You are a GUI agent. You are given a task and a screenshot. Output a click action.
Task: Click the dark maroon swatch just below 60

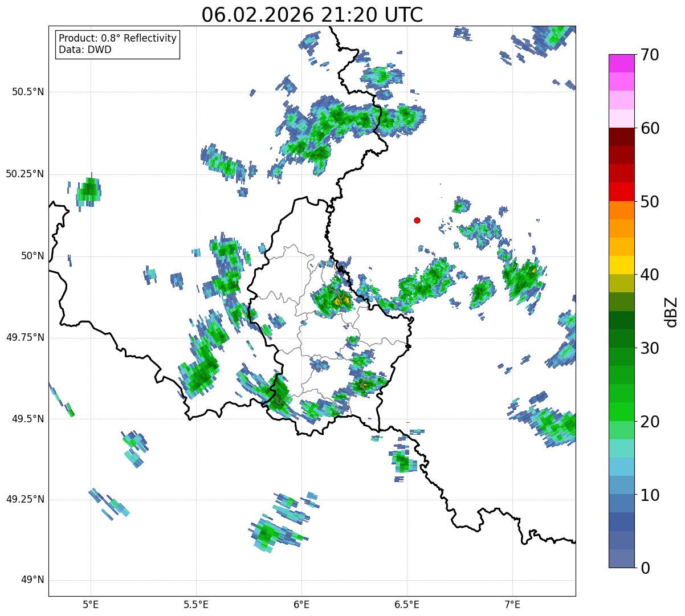click(x=622, y=137)
